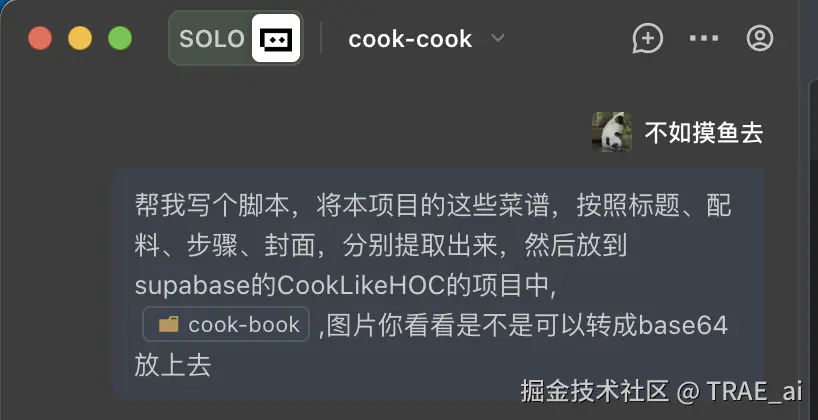
Task: Maximize the window with the green button
Action: tap(120, 39)
